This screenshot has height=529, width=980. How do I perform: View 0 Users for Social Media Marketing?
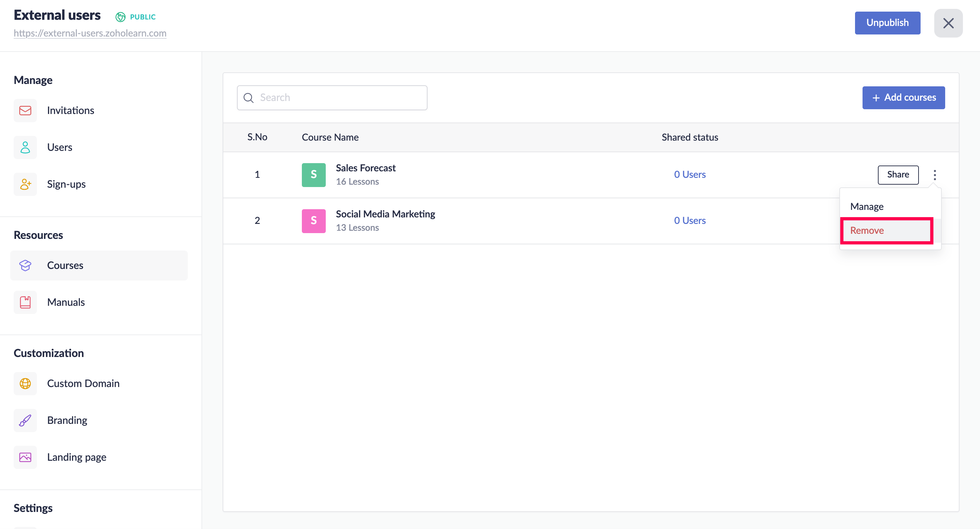[689, 220]
